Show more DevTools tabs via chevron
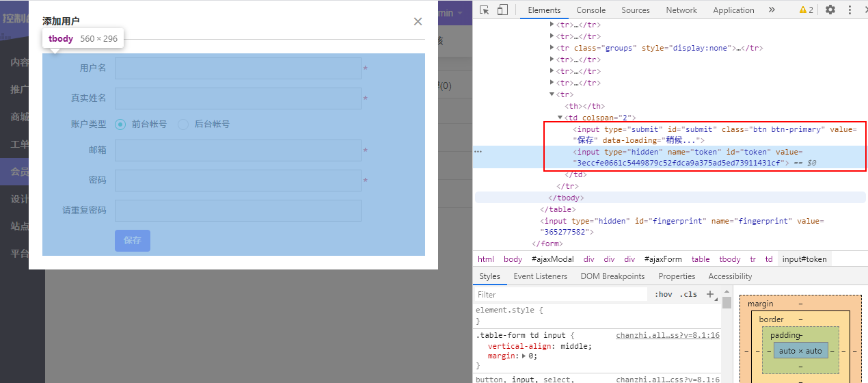Screen dimensions: 868x383 point(772,10)
